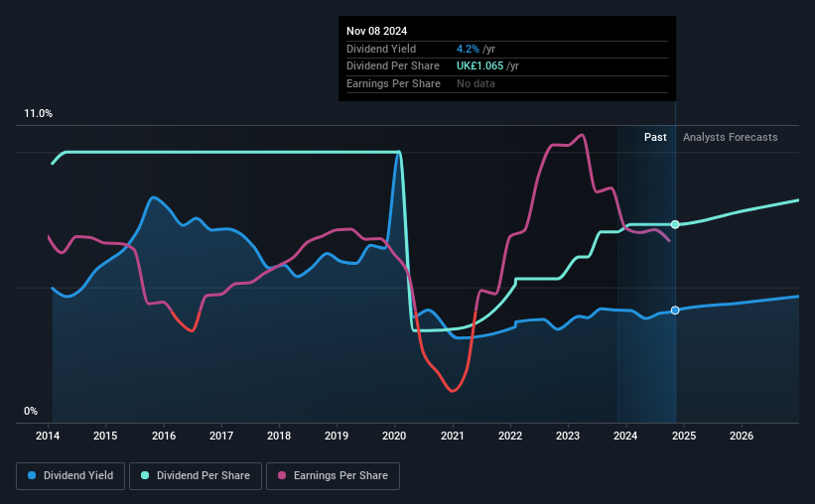The height and width of the screenshot is (504, 815).
Task: Select the Past region label
Action: (655, 137)
